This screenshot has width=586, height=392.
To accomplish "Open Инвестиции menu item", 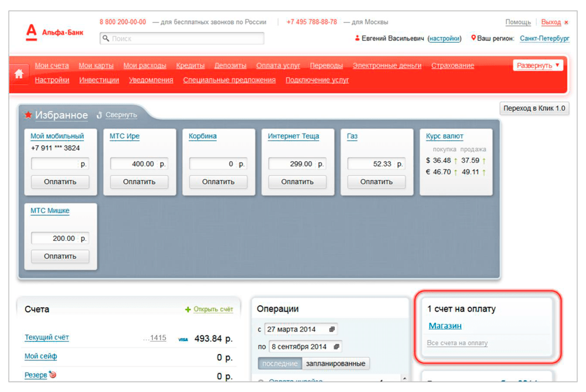I will 99,80.
